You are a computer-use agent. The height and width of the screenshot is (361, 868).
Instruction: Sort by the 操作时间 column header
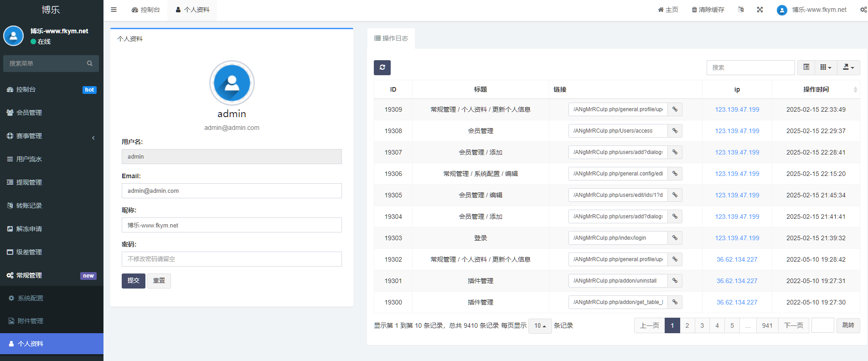[816, 89]
